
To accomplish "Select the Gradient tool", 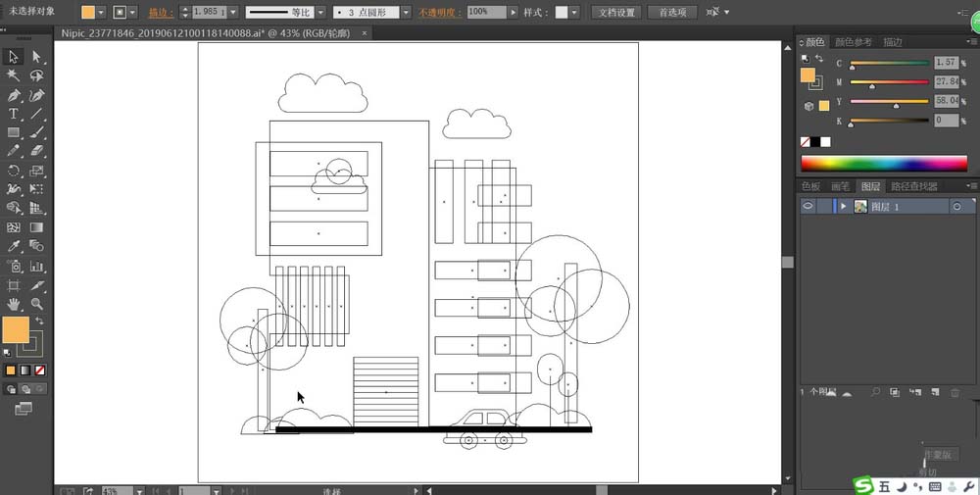I will 36,227.
